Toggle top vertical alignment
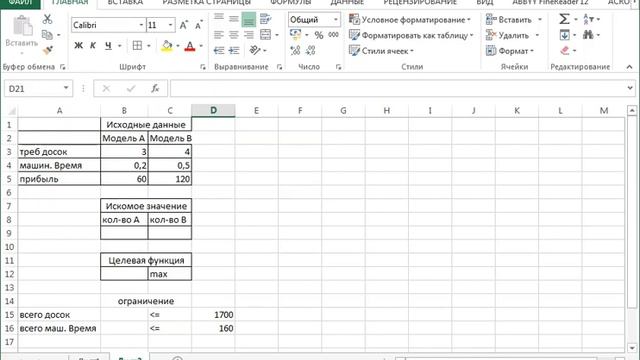The width and height of the screenshot is (640, 360). tap(219, 19)
